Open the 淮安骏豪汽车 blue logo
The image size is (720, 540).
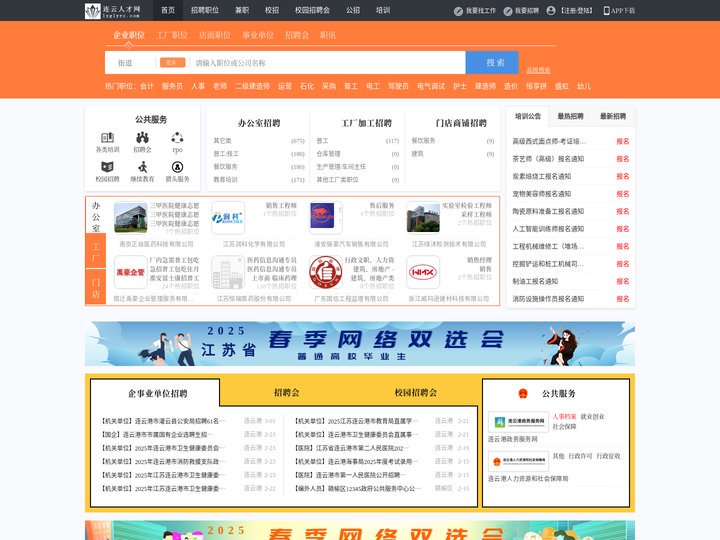(x=326, y=218)
